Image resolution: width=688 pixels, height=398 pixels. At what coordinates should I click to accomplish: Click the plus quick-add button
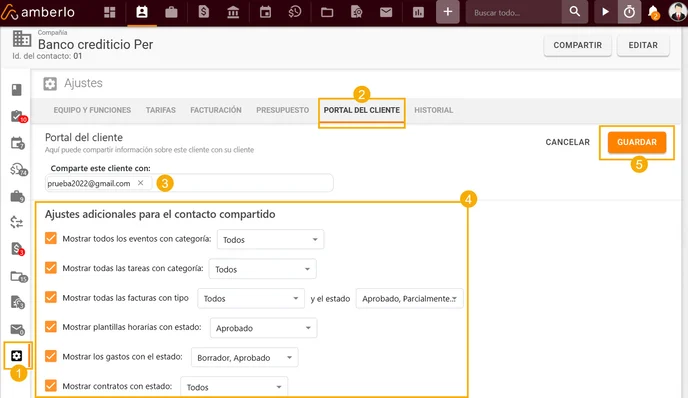tap(448, 12)
